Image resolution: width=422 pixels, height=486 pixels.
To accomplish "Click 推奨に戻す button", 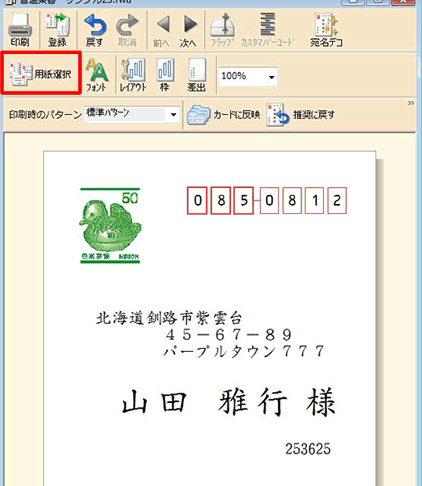I will (x=300, y=115).
